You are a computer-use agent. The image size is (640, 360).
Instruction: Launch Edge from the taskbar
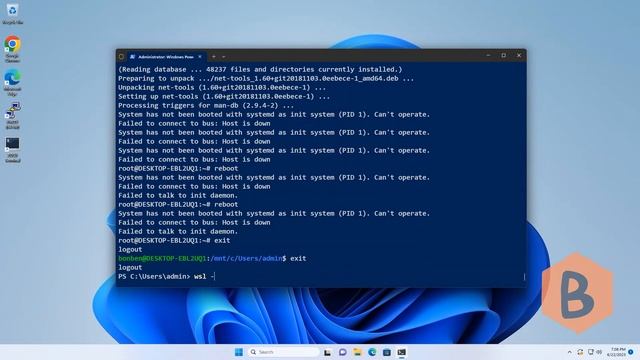click(x=372, y=352)
